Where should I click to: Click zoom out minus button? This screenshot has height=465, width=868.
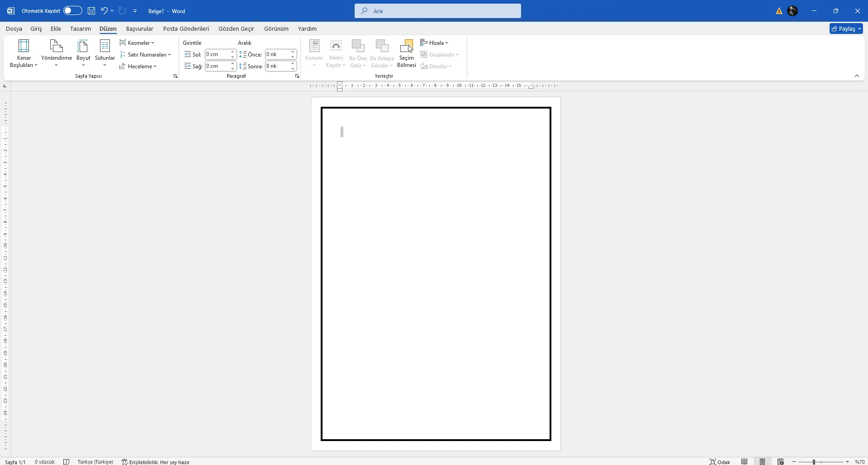794,462
